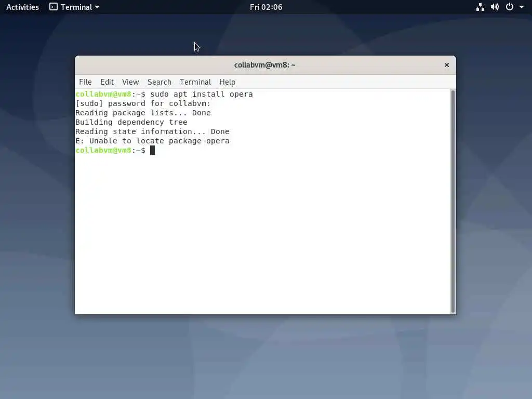Screen dimensions: 532x399
Task: Open the File menu
Action: tap(85, 82)
